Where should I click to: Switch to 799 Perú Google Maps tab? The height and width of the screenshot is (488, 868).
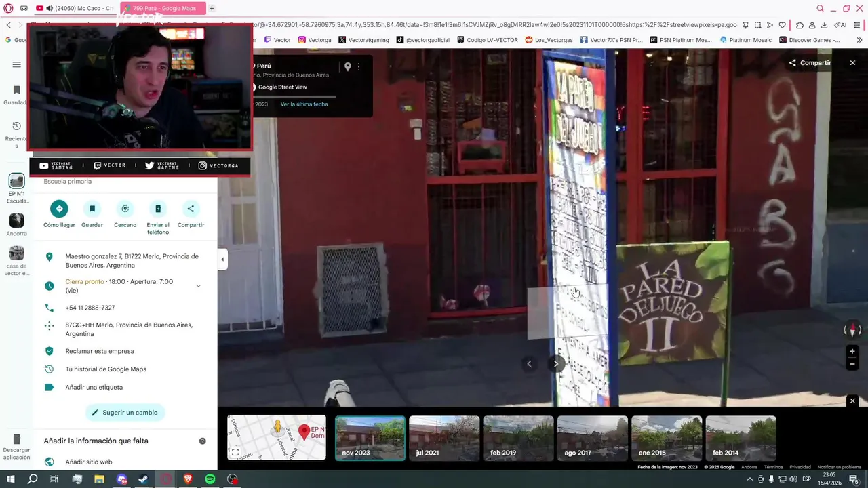[x=163, y=8]
